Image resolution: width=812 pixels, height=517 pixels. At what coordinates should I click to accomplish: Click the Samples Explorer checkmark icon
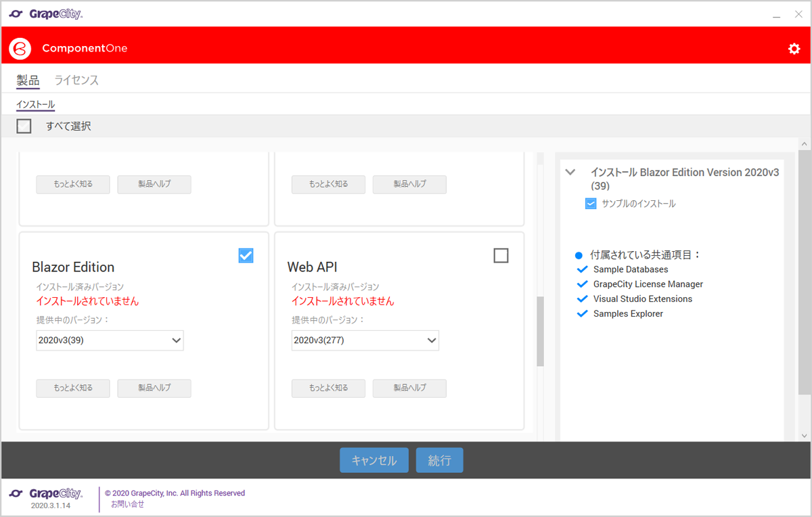[x=582, y=314]
